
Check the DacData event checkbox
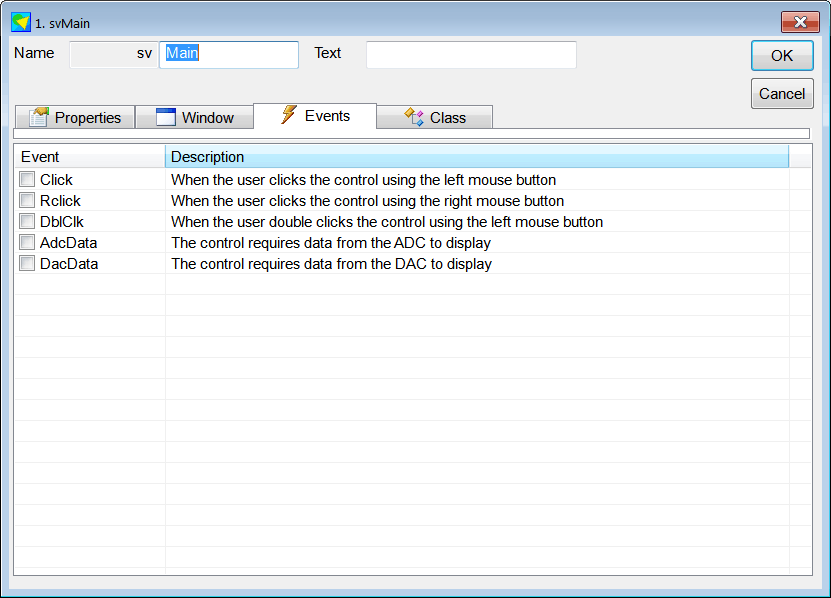coord(27,263)
